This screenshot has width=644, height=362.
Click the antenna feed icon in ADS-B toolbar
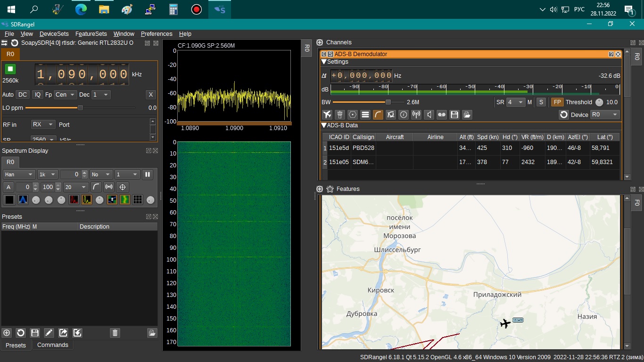click(416, 115)
